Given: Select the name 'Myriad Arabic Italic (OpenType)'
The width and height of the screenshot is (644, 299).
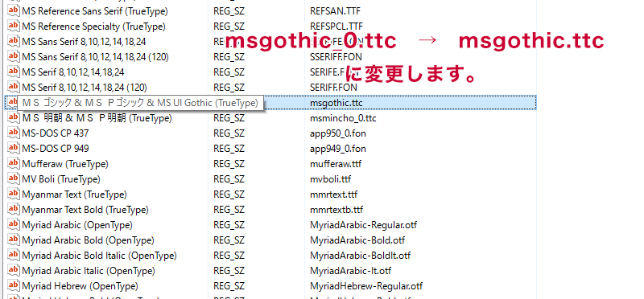Looking at the screenshot, I should click(89, 271).
